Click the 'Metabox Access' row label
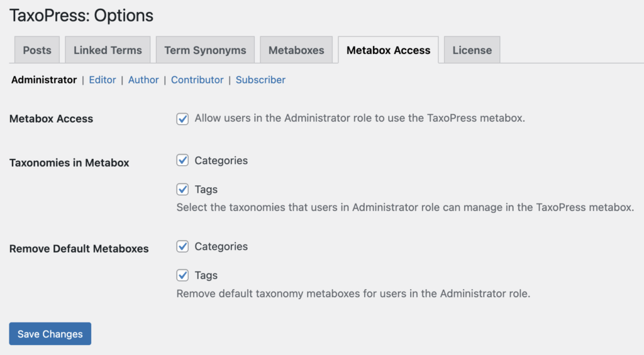The height and width of the screenshot is (355, 644). pos(52,119)
